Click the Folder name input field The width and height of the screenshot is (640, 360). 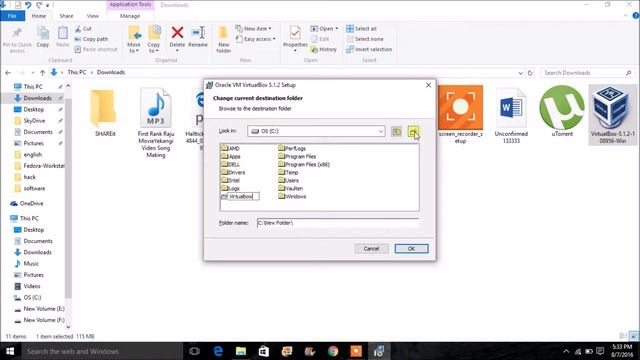pos(338,223)
